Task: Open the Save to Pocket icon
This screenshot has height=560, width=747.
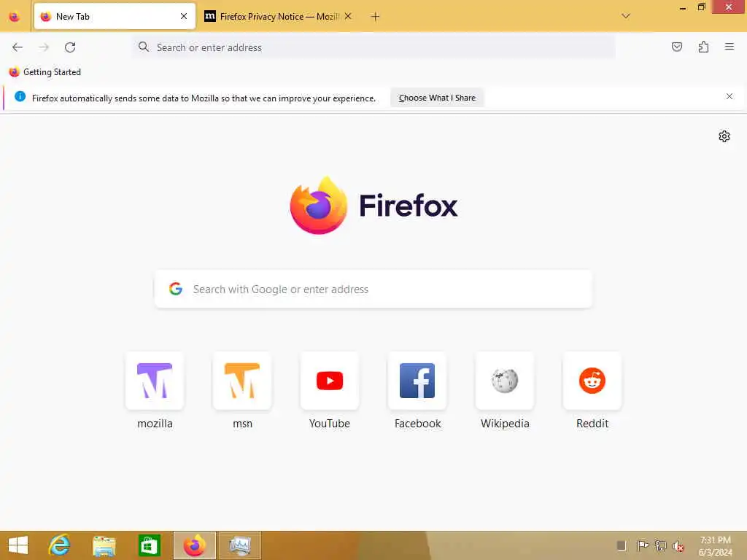Action: click(x=676, y=47)
